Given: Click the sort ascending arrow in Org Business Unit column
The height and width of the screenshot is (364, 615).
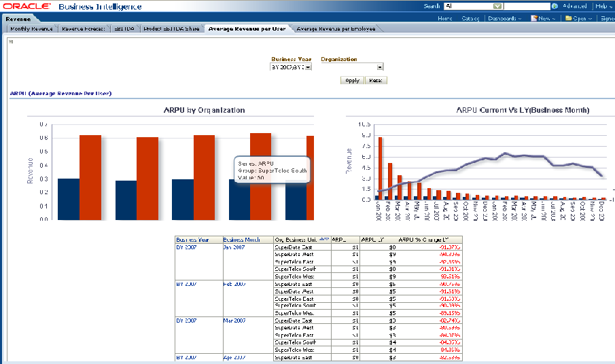Looking at the screenshot, I should (321, 239).
